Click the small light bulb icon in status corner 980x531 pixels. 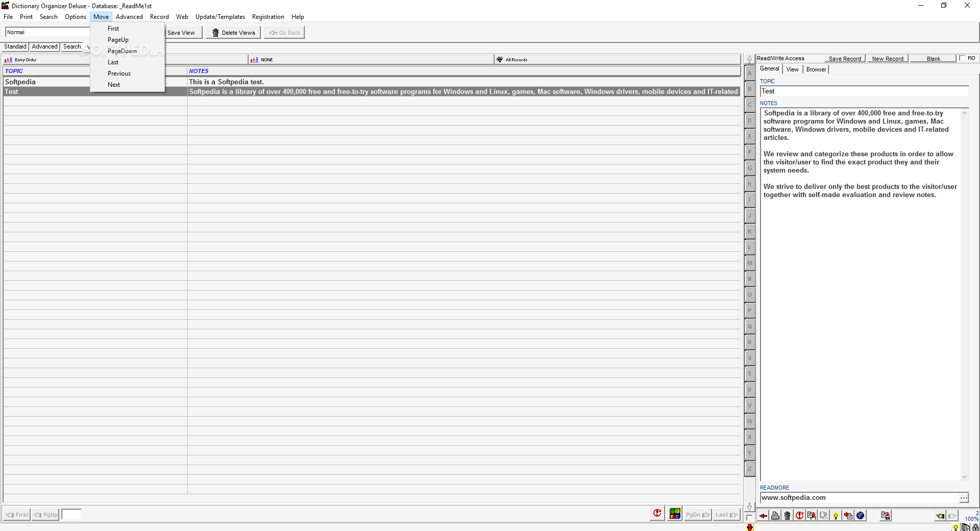[955, 527]
